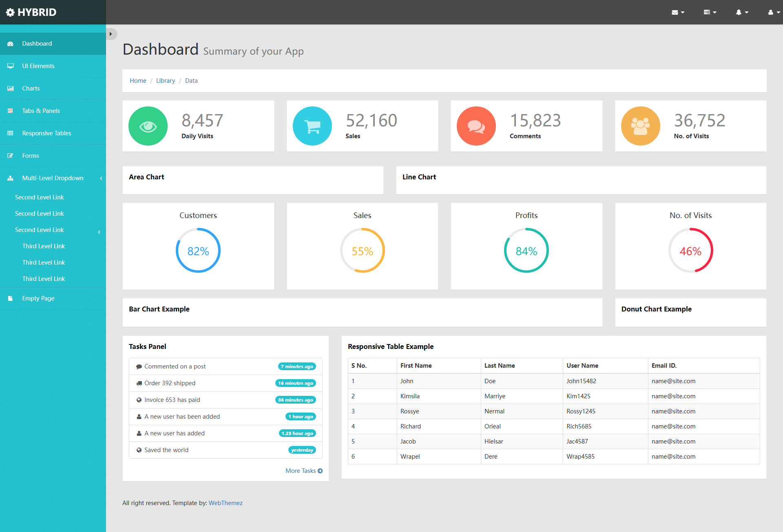Click the 1.23 hour ago badge
This screenshot has height=532, width=783.
point(297,433)
